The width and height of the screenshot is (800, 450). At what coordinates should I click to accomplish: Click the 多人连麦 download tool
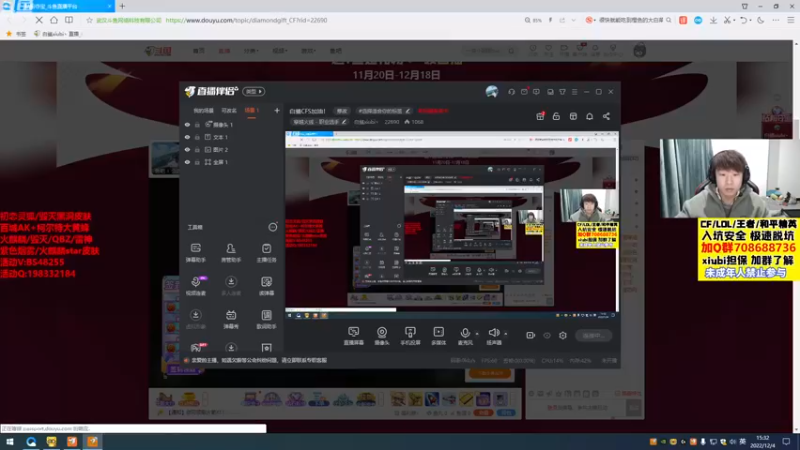[231, 286]
